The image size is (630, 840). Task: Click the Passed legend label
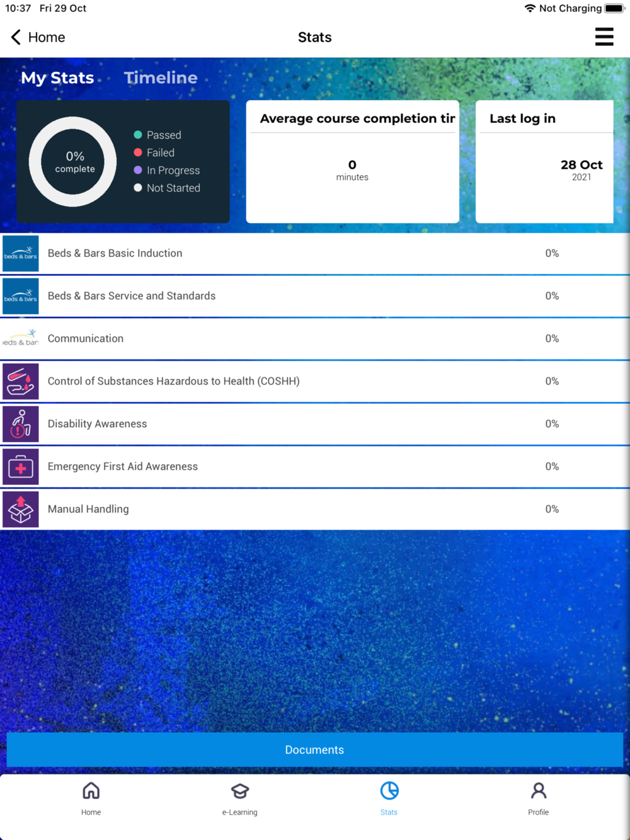point(164,135)
